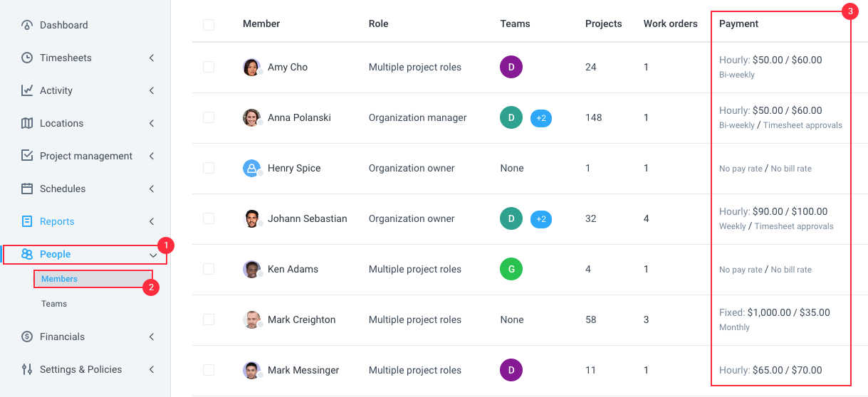Expand the Reports menu chevron
Screen dimensions: 868x397
click(152, 221)
